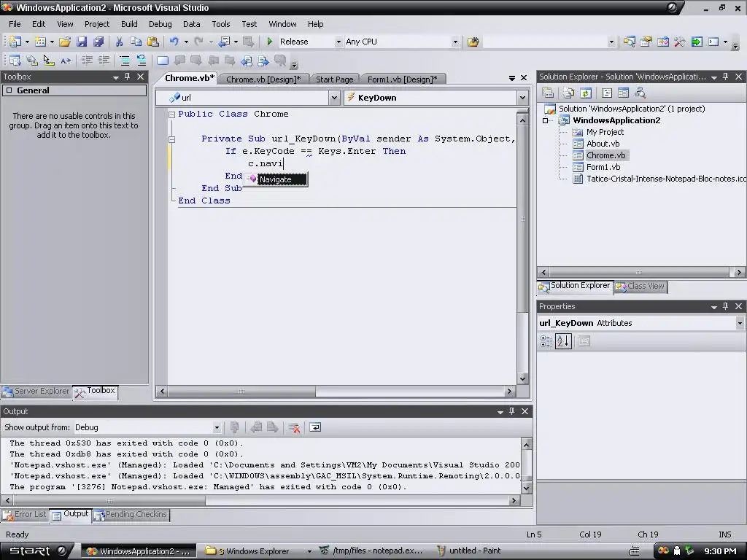Click the Save All icon
747x560 pixels.
coord(98,42)
